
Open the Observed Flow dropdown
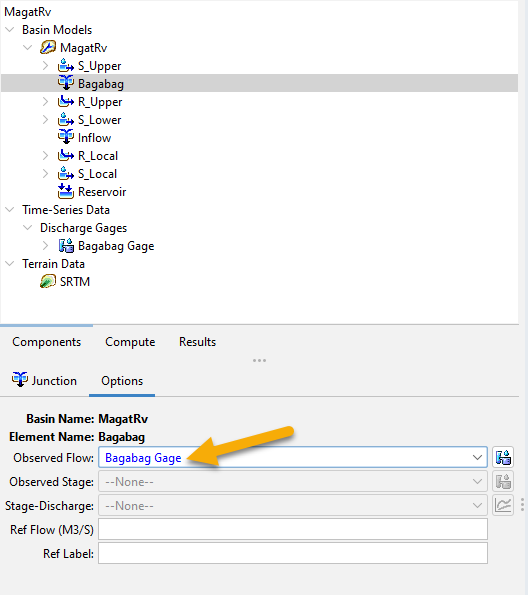[x=293, y=457]
